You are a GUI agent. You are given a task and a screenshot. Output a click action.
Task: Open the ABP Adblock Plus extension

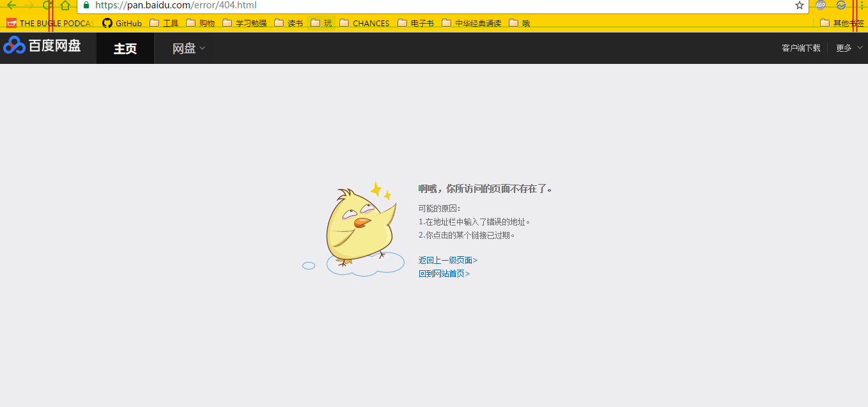821,5
